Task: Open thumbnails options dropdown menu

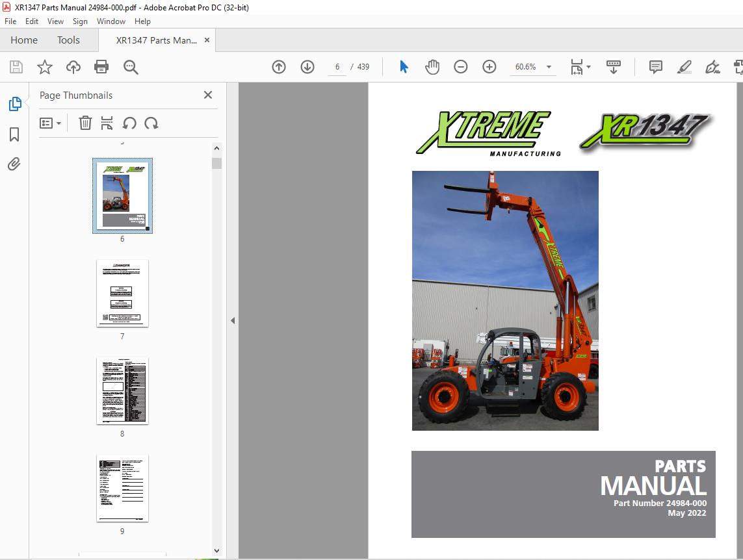Action: (x=50, y=123)
